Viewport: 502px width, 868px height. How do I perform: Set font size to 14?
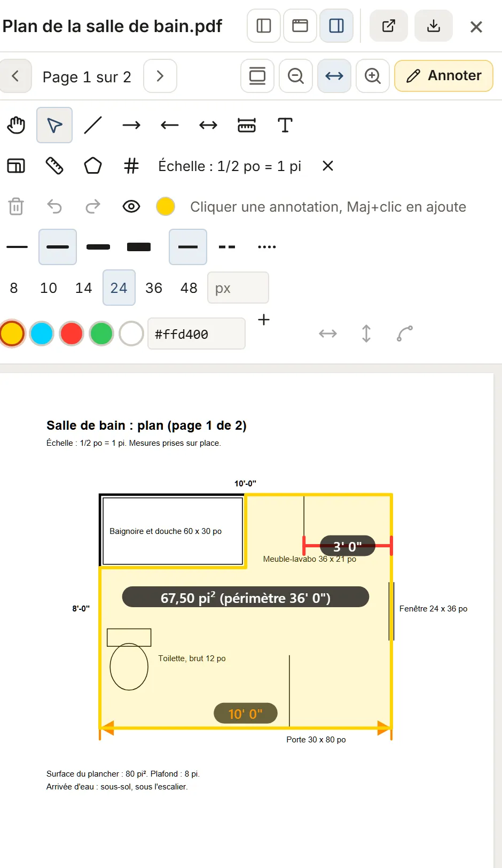(x=84, y=288)
